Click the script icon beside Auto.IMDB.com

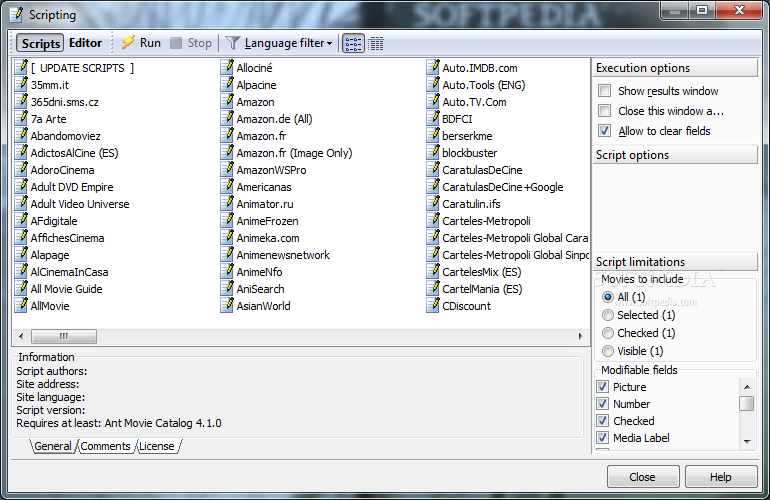[433, 67]
